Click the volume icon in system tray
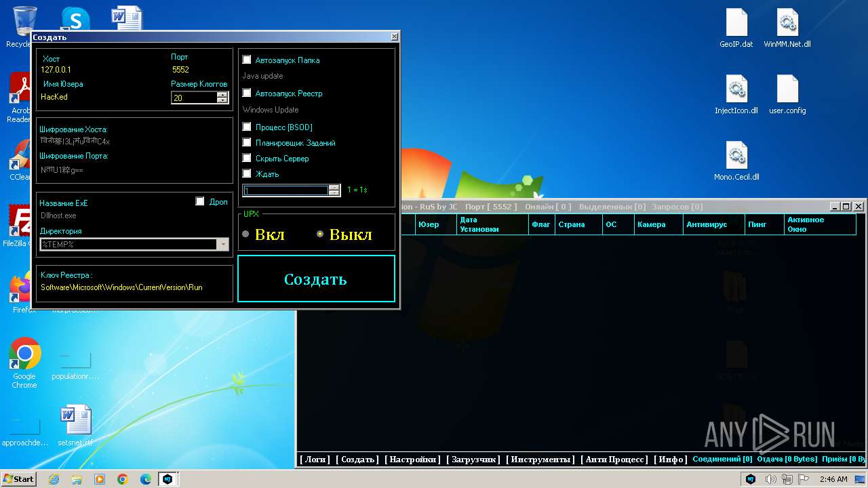 (x=770, y=479)
